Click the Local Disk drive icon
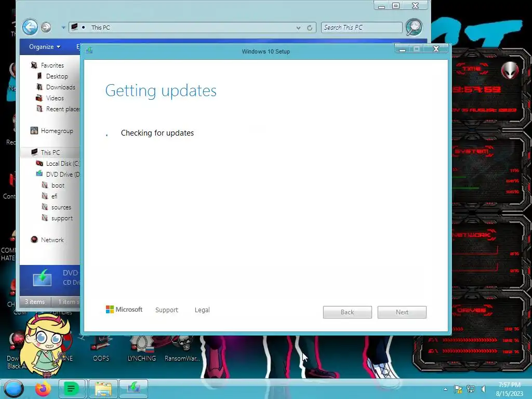Image resolution: width=532 pixels, height=399 pixels. click(39, 163)
